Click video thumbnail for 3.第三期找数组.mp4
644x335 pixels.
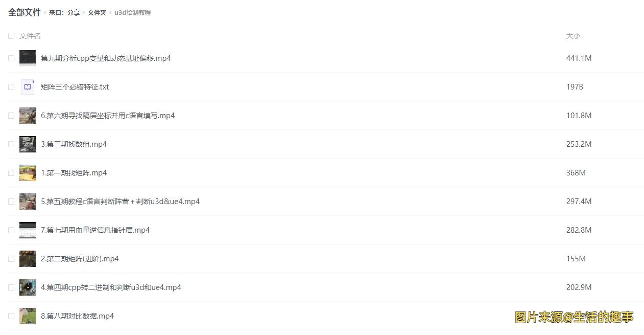click(x=28, y=144)
